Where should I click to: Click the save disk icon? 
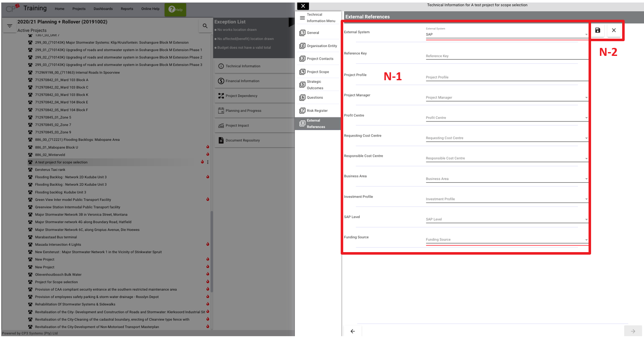597,30
